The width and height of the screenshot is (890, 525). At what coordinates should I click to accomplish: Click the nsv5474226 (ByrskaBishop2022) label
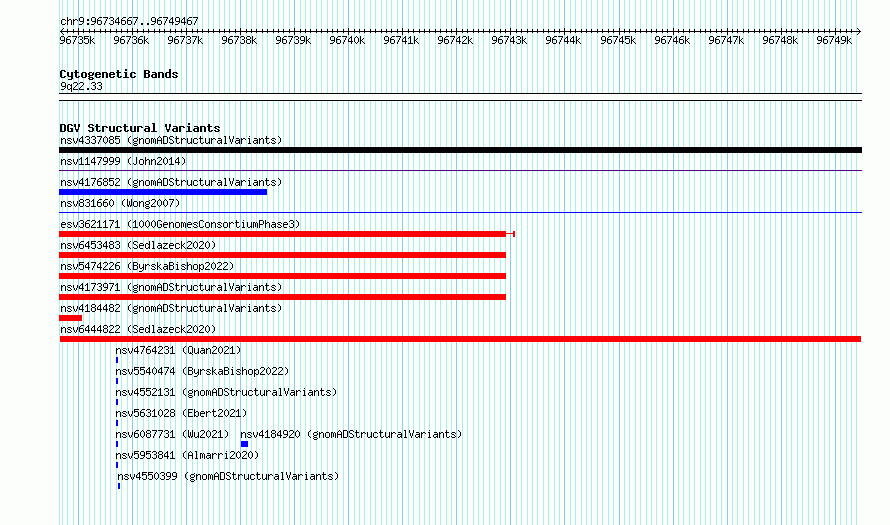pos(147,266)
